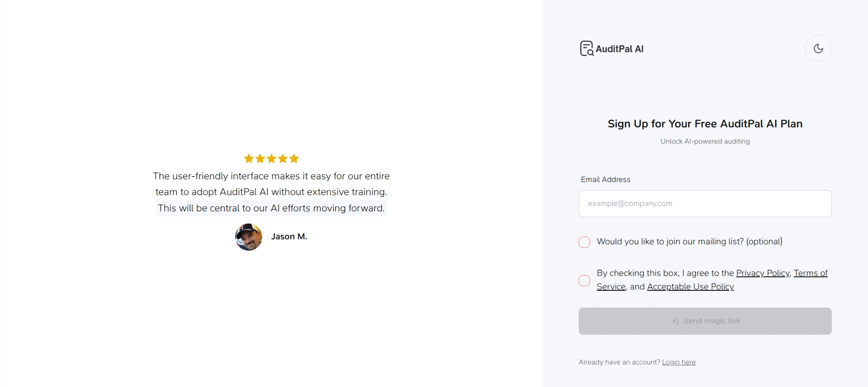Click the mailing list question label
Viewport: 868px width, 387px height.
(689, 242)
